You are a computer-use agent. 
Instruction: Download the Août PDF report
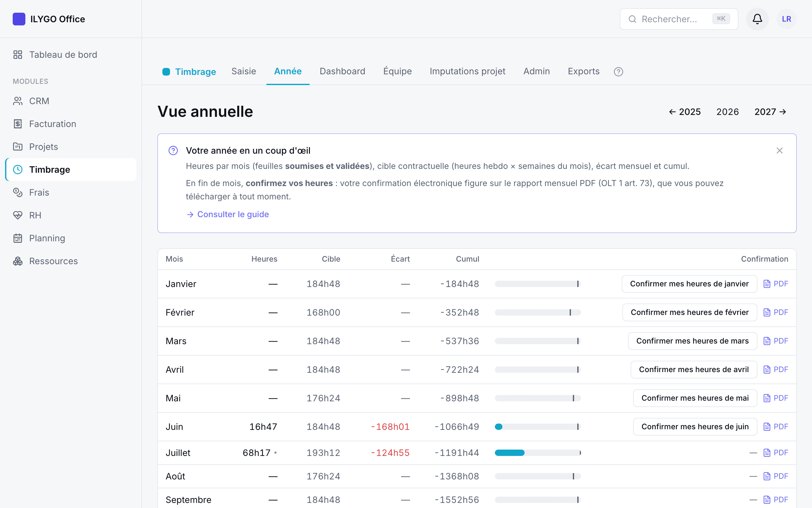[776, 477]
